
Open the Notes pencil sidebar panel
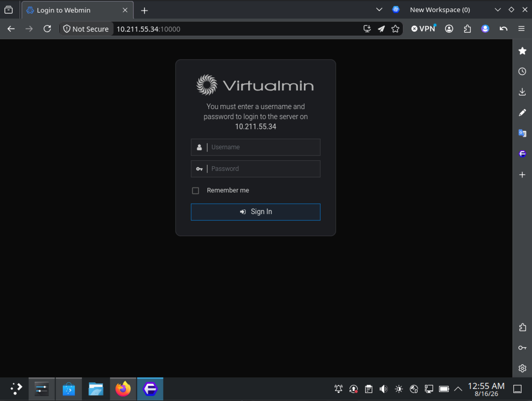[x=522, y=113]
